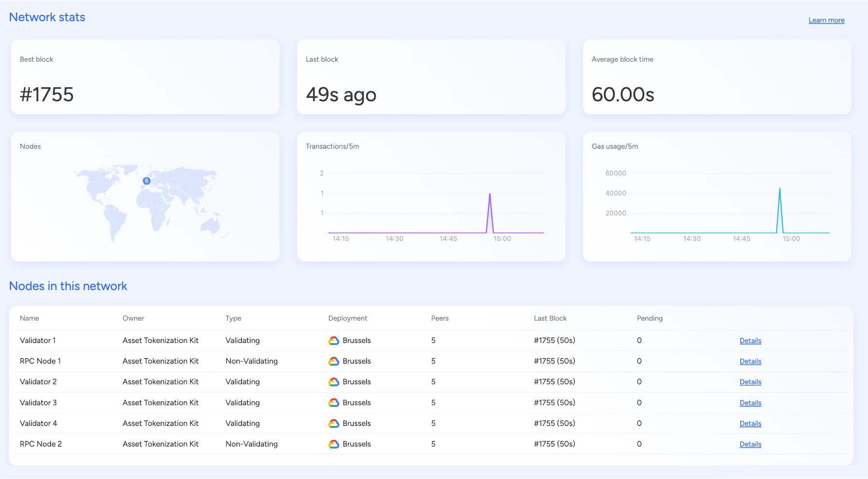View Details for Validator 1

pos(750,340)
